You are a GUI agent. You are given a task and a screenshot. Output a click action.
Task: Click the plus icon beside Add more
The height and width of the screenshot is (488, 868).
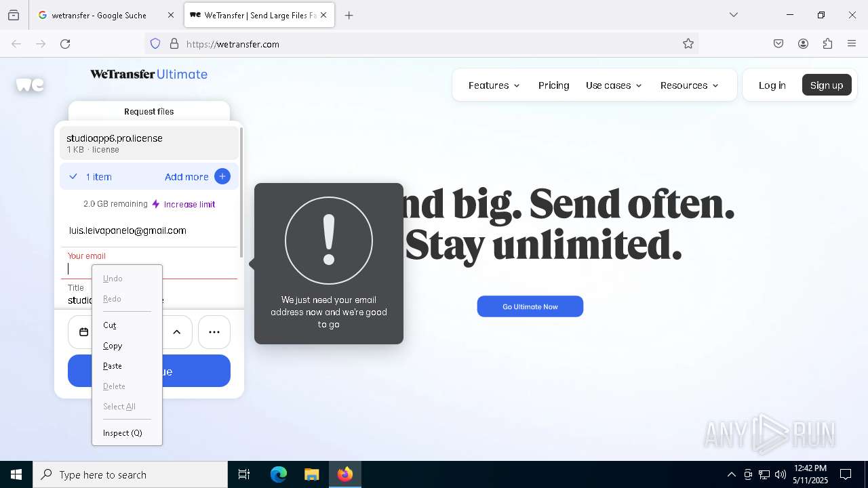(222, 176)
